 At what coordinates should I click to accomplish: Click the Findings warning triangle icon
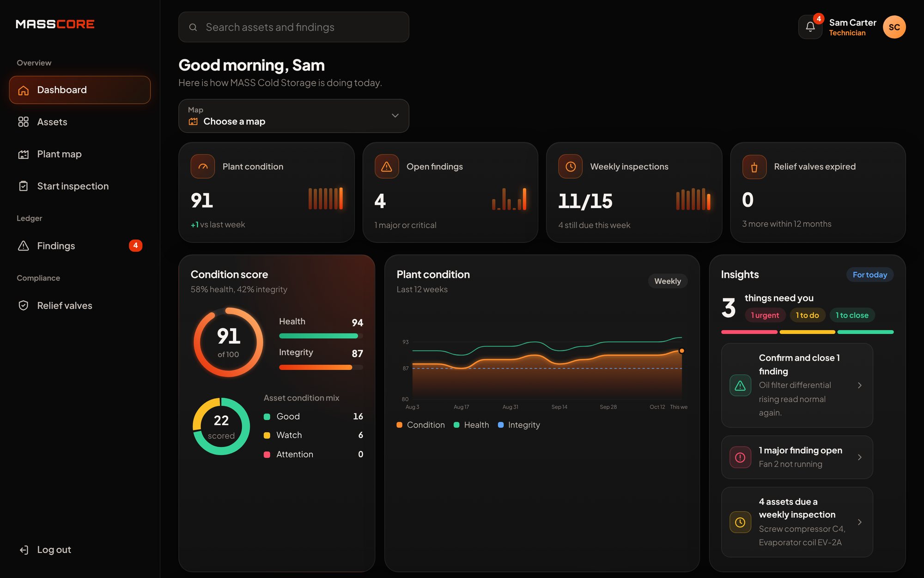(x=24, y=246)
